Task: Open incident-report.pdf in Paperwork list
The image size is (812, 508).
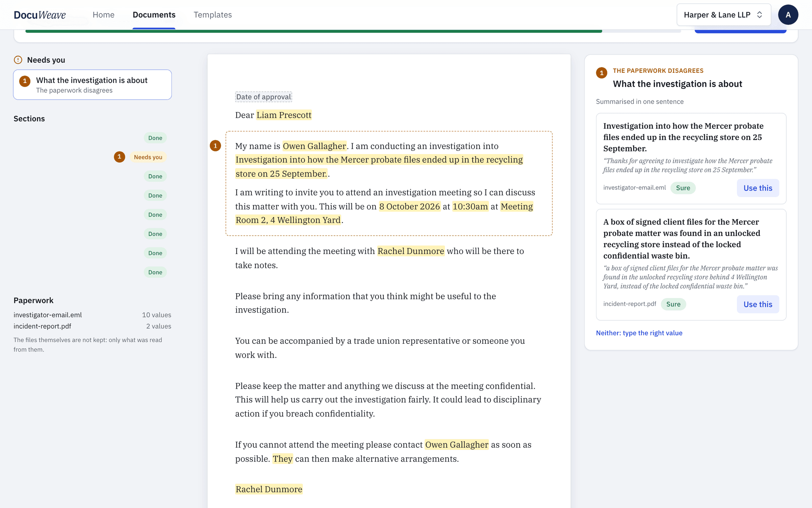Action: [42, 326]
